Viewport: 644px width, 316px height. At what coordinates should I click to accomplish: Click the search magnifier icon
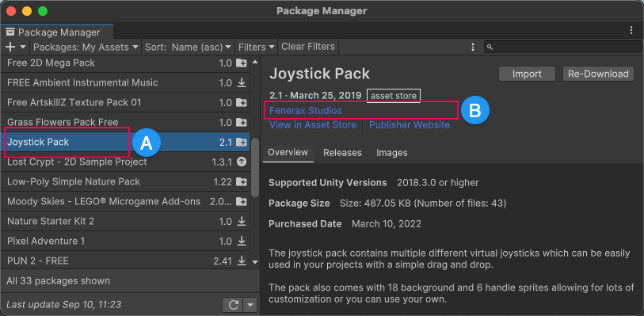(490, 48)
